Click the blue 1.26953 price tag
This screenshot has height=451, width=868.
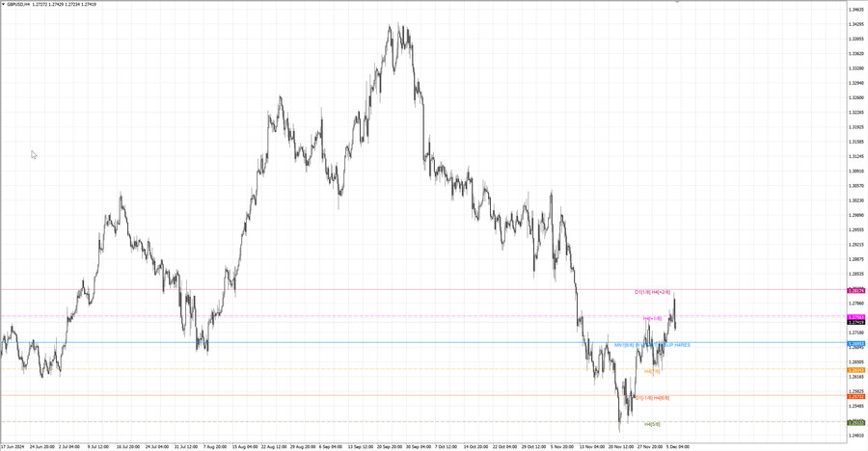point(856,344)
